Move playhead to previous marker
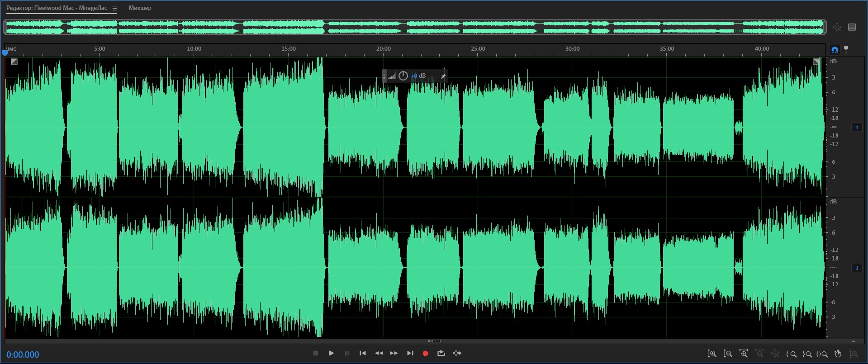The width and height of the screenshot is (868, 364). (x=363, y=353)
